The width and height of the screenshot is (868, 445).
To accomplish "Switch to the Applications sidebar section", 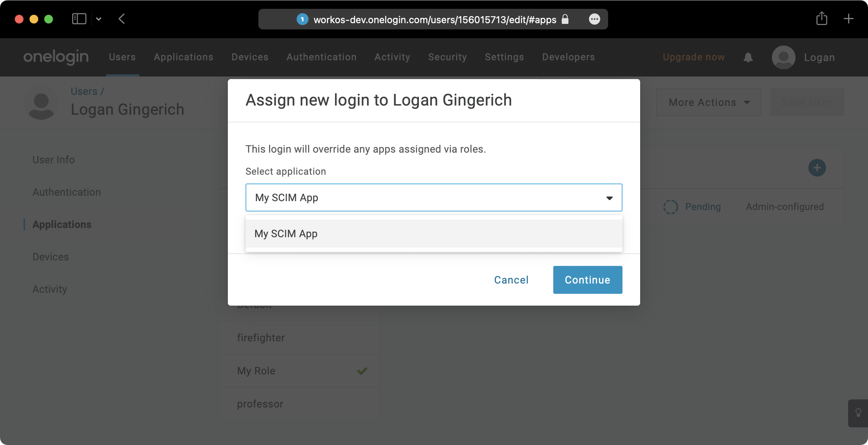I will click(x=62, y=224).
